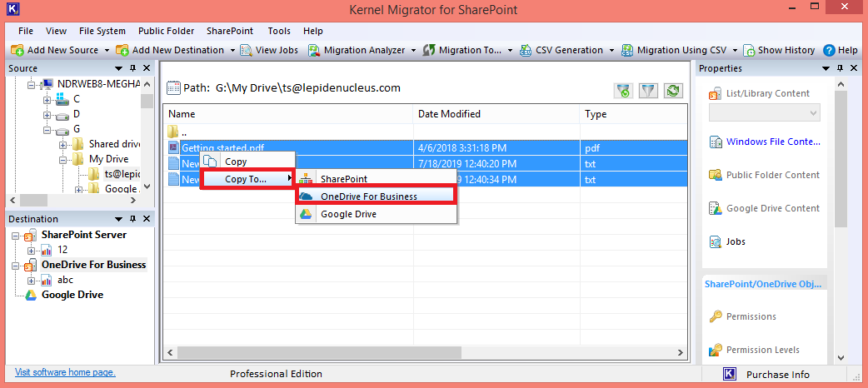Select OneDrive For Business in Destination
The width and height of the screenshot is (868, 388).
click(x=93, y=265)
